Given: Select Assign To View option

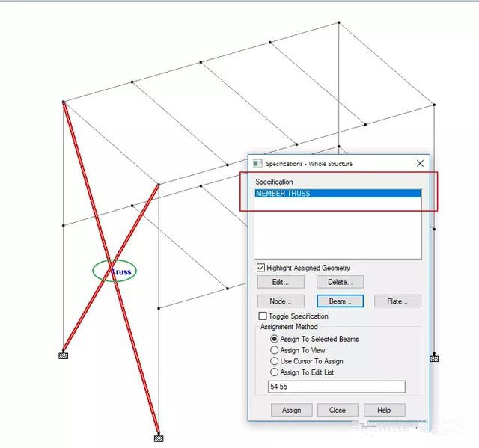Looking at the screenshot, I should pos(275,350).
